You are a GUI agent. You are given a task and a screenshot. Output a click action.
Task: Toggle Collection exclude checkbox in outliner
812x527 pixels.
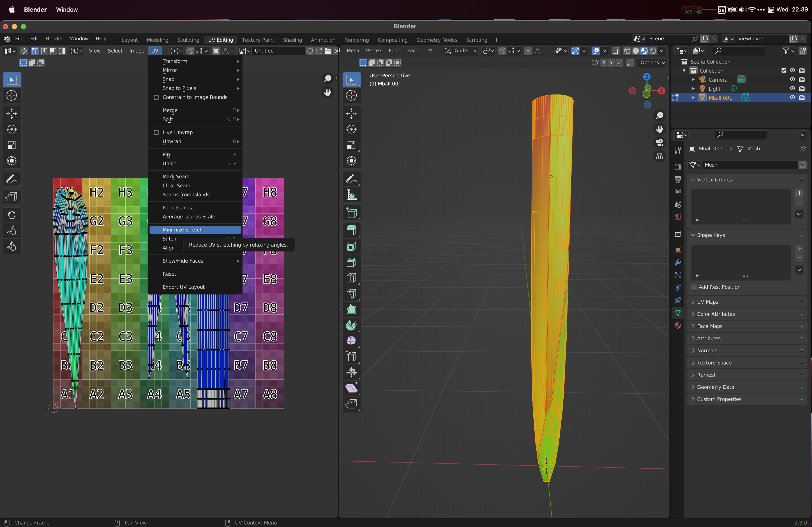783,71
